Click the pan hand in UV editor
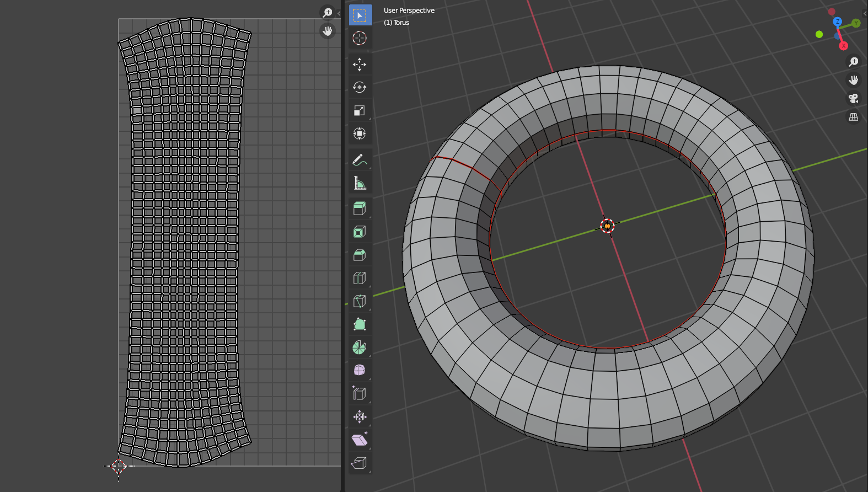The width and height of the screenshot is (868, 492). (328, 31)
